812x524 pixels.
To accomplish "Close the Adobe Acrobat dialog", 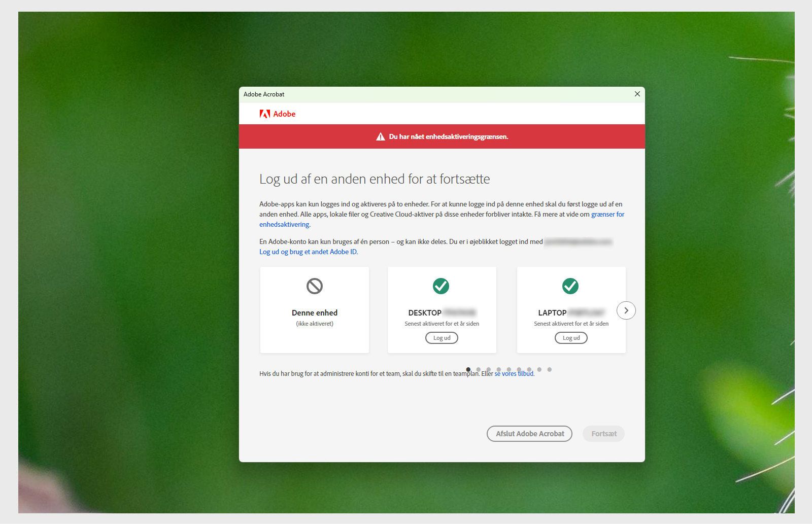I will tap(637, 94).
